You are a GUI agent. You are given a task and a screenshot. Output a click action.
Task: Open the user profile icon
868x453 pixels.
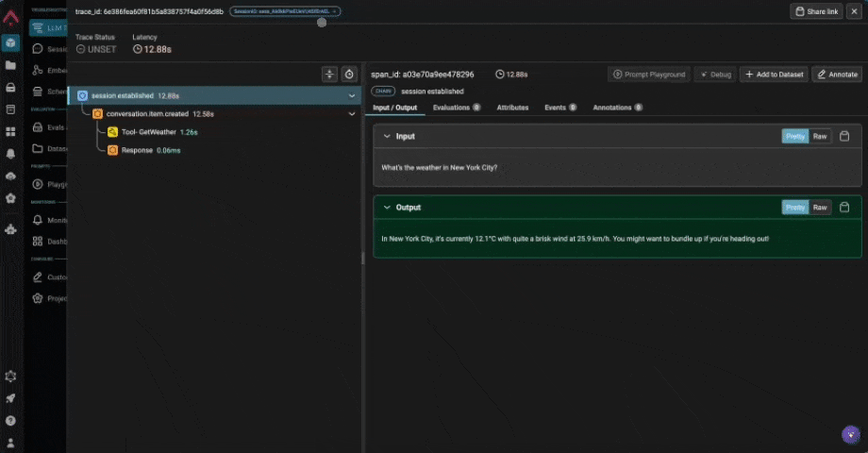pos(10,443)
